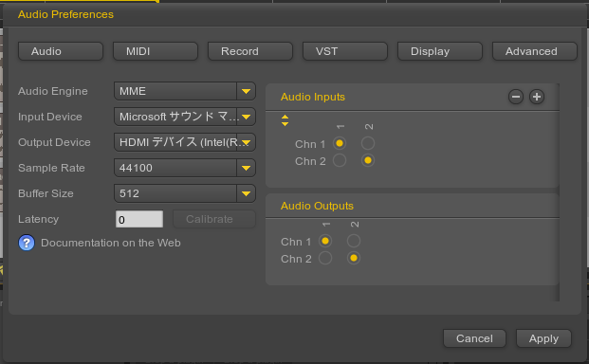Select Audio Outputs Chn 1 column 1 radio
589x364 pixels.
(x=325, y=241)
